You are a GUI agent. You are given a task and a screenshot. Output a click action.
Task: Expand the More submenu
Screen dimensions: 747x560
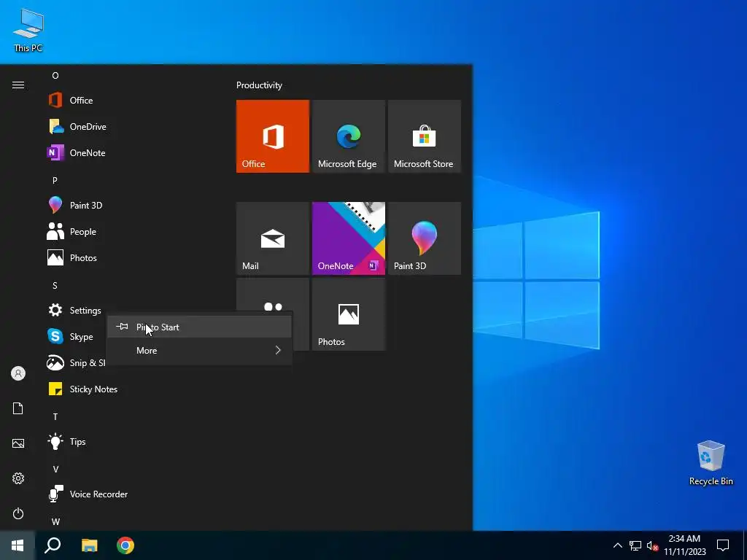point(199,351)
